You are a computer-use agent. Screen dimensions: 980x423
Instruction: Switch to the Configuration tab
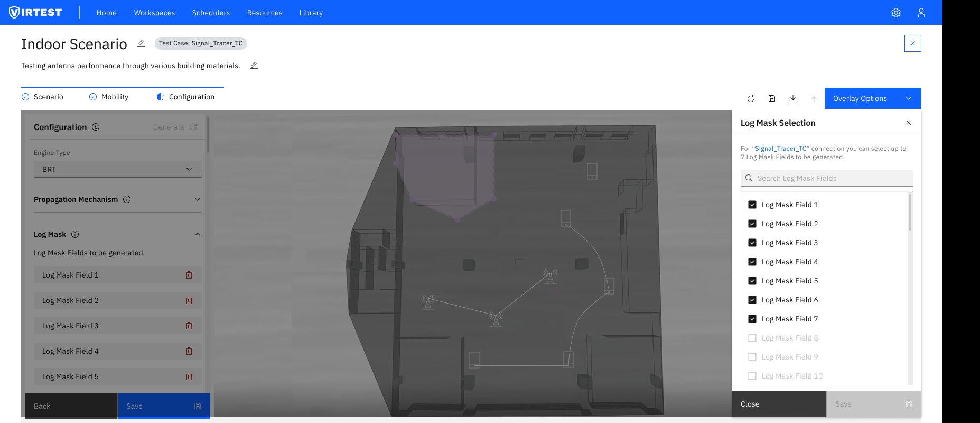pos(186,97)
